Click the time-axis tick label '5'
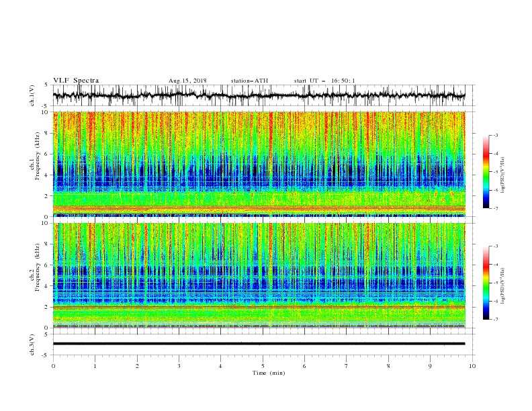Image resolution: width=532 pixels, height=411 pixels. (x=263, y=366)
